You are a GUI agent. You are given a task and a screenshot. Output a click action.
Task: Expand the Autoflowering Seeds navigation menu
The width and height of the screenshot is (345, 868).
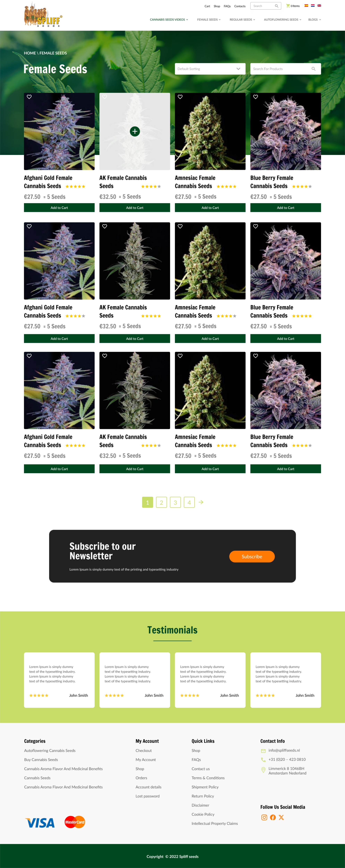[282, 20]
